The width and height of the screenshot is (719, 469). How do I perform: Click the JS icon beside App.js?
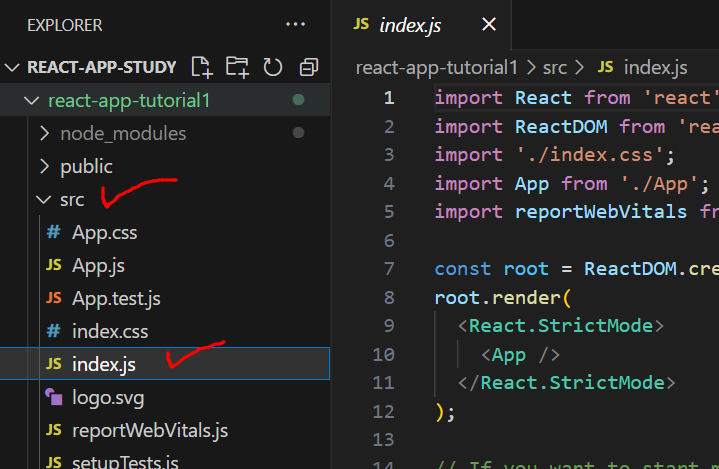tap(54, 265)
